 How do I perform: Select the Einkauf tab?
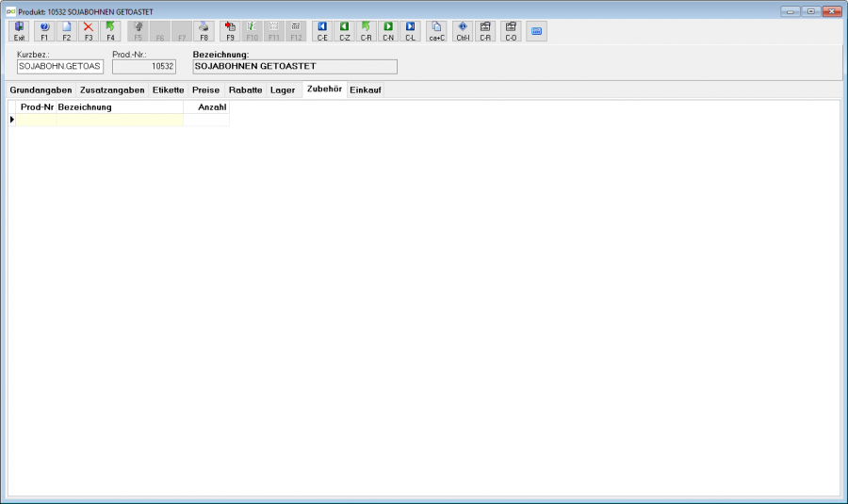[366, 89]
